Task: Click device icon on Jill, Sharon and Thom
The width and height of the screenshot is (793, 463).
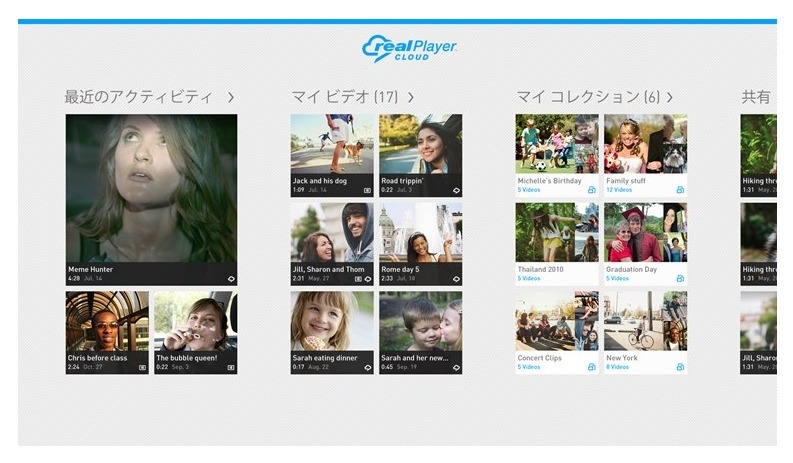Action: point(359,279)
